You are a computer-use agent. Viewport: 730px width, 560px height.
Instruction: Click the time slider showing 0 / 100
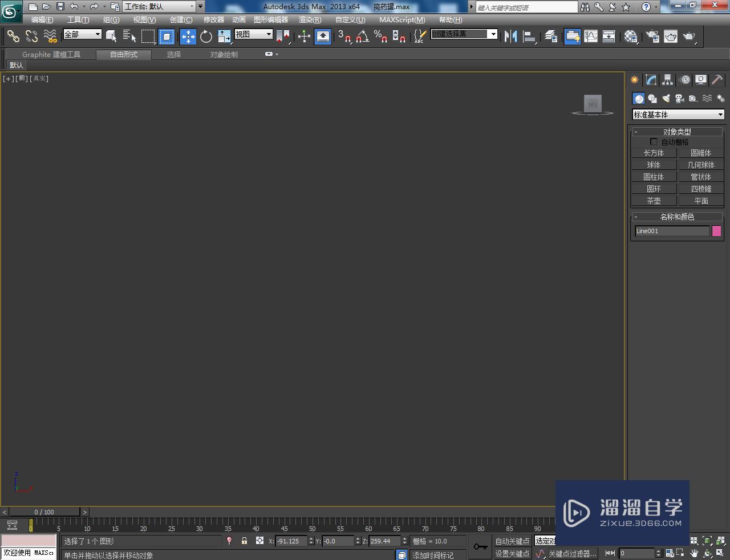[44, 512]
